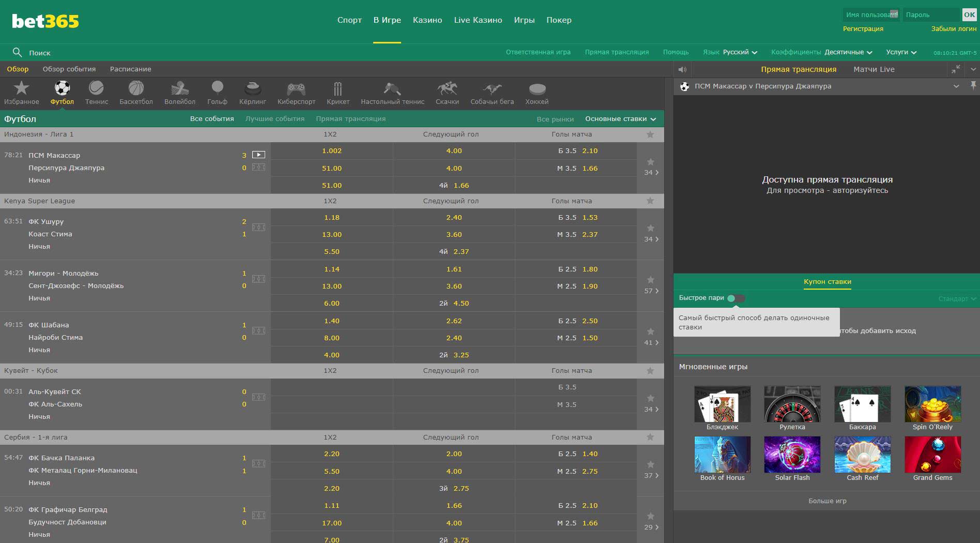Open the Казино top menu
The image size is (980, 543).
click(x=427, y=20)
